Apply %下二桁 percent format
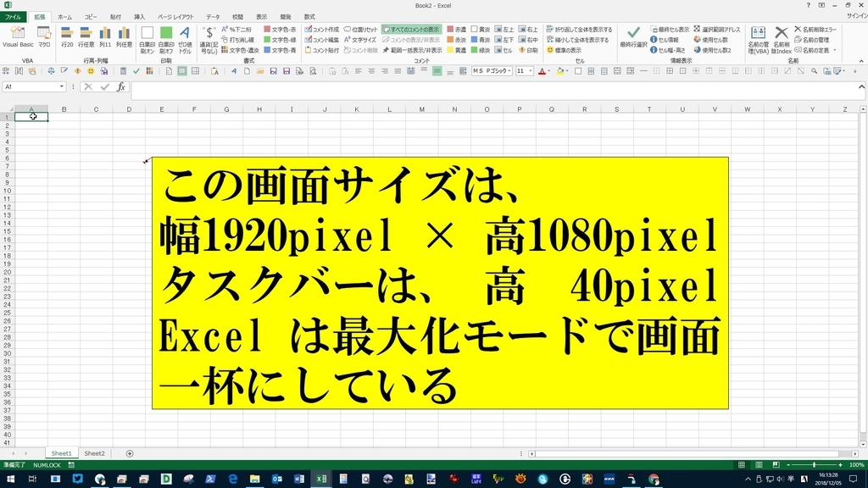Viewport: 868px width, 488px height. click(236, 30)
